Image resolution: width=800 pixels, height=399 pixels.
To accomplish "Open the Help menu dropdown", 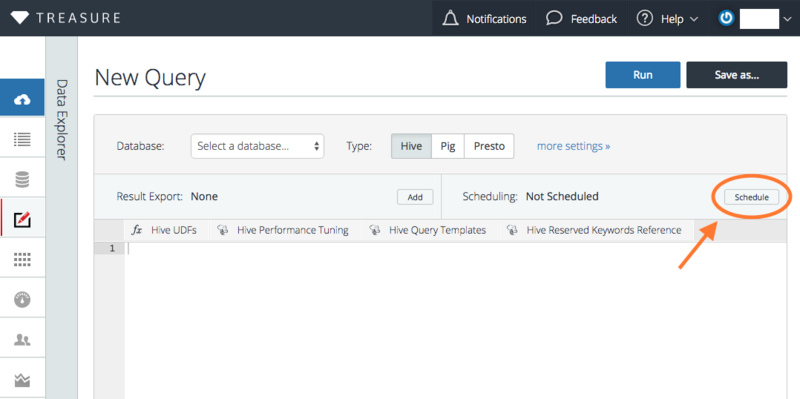I will coord(667,19).
